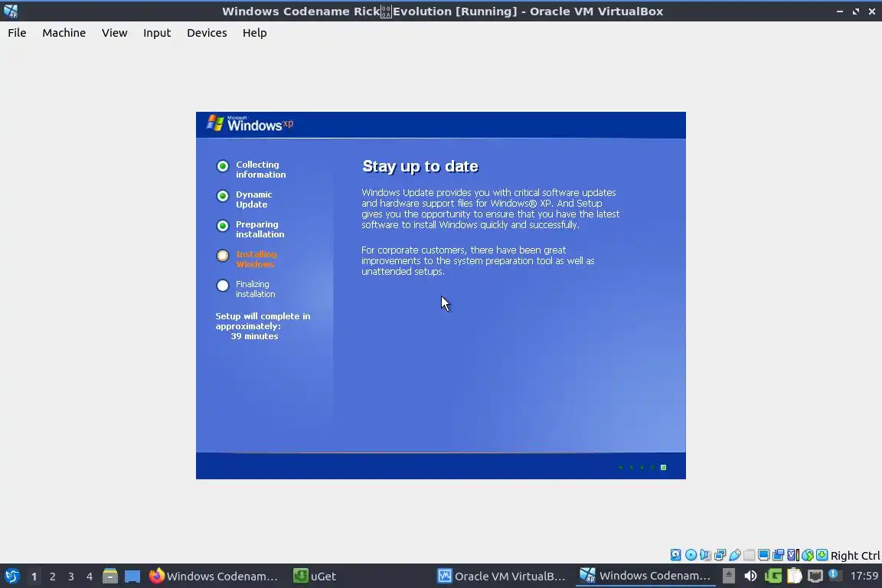Viewport: 882px width, 588px height.
Task: Click the mouse integration status icon
Action: pyautogui.click(x=807, y=555)
